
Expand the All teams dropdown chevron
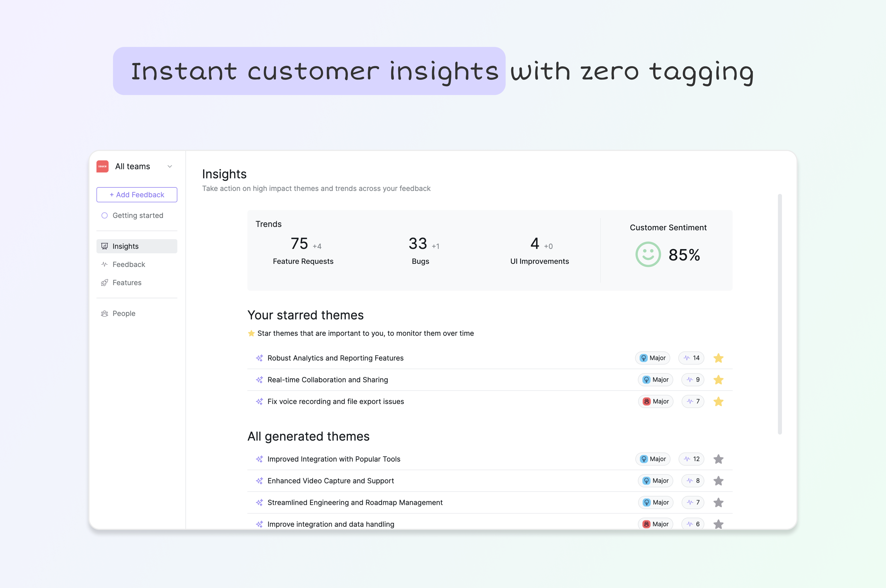[x=170, y=167]
